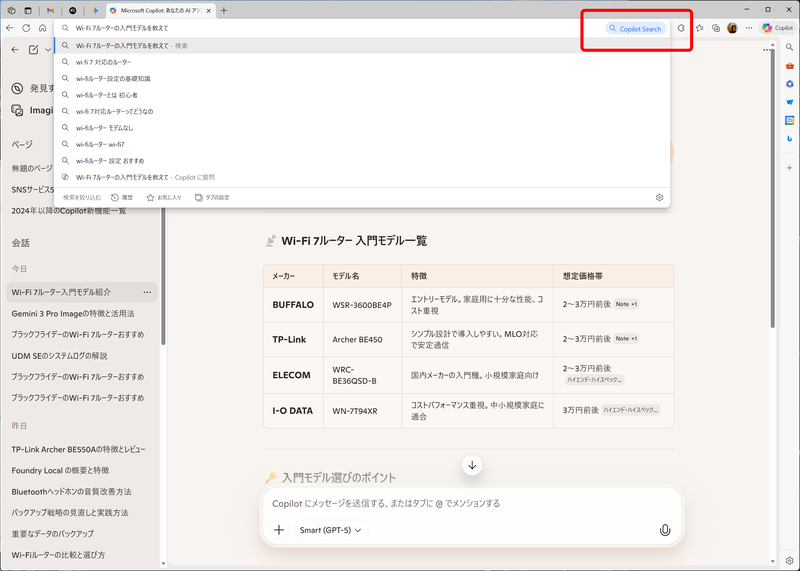Image resolution: width=800 pixels, height=571 pixels.
Task: Open the tab actions menu icon
Action: 28,10
